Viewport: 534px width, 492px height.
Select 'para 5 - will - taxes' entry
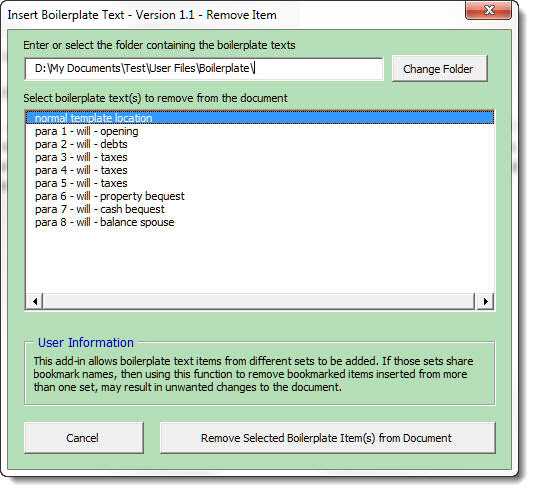click(x=260, y=183)
